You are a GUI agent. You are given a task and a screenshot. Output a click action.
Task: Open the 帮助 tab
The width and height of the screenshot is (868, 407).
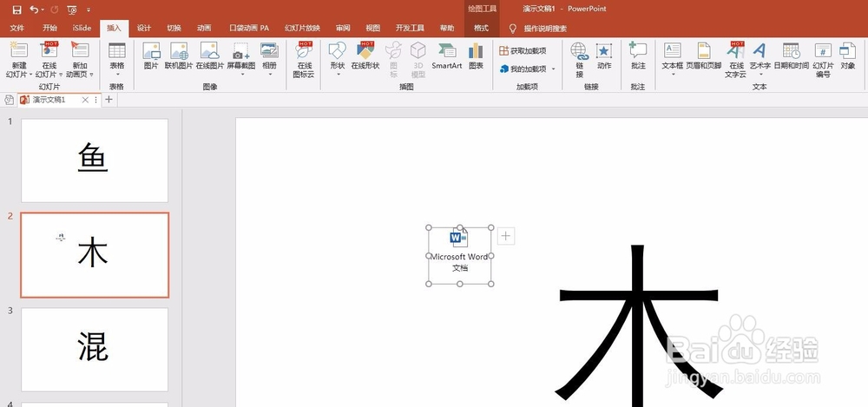click(x=447, y=29)
